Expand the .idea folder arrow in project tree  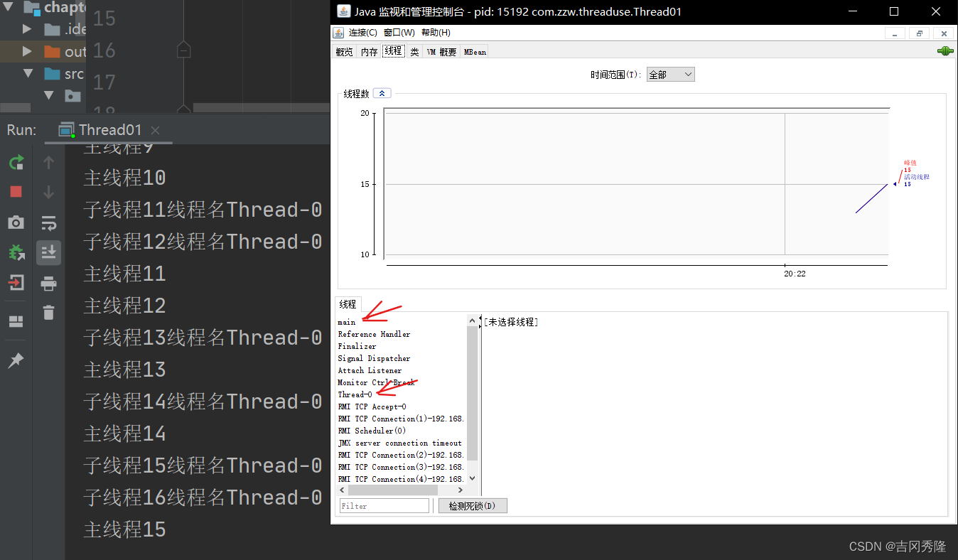[27, 30]
